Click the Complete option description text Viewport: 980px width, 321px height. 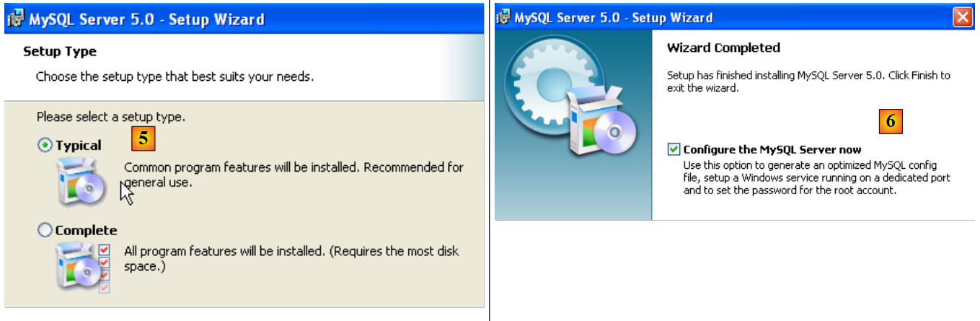291,258
